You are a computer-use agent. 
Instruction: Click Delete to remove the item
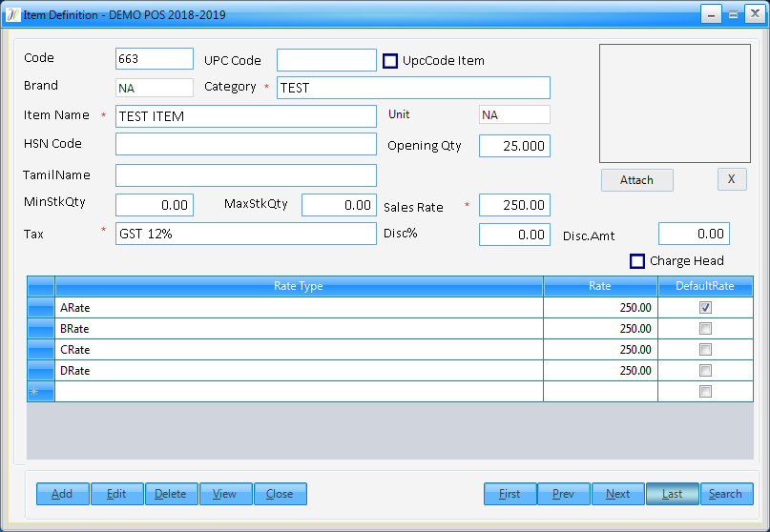point(171,494)
